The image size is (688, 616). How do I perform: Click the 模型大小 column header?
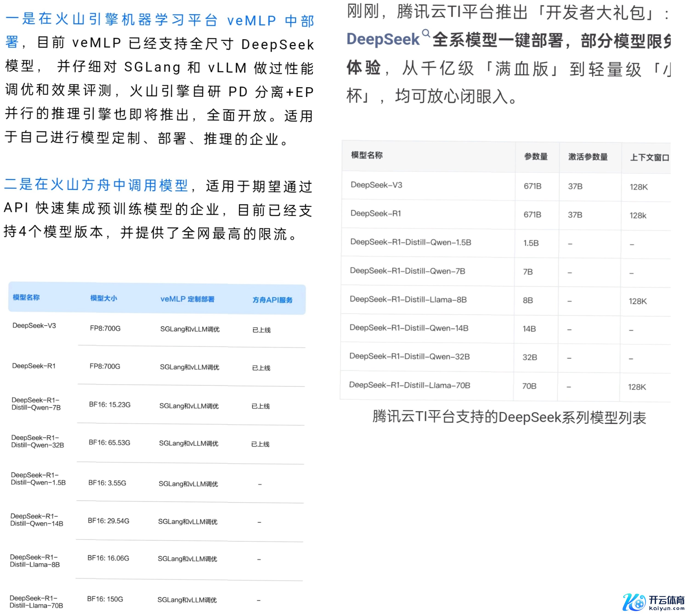[104, 298]
